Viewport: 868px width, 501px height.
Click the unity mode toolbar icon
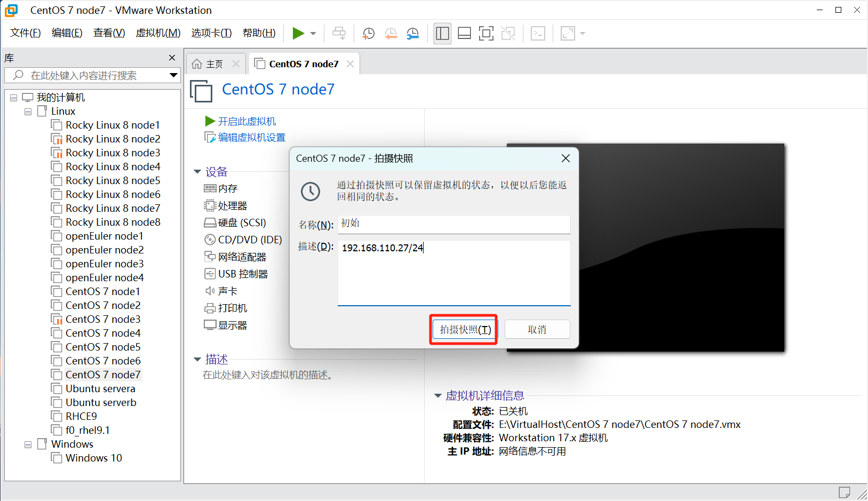click(x=508, y=34)
